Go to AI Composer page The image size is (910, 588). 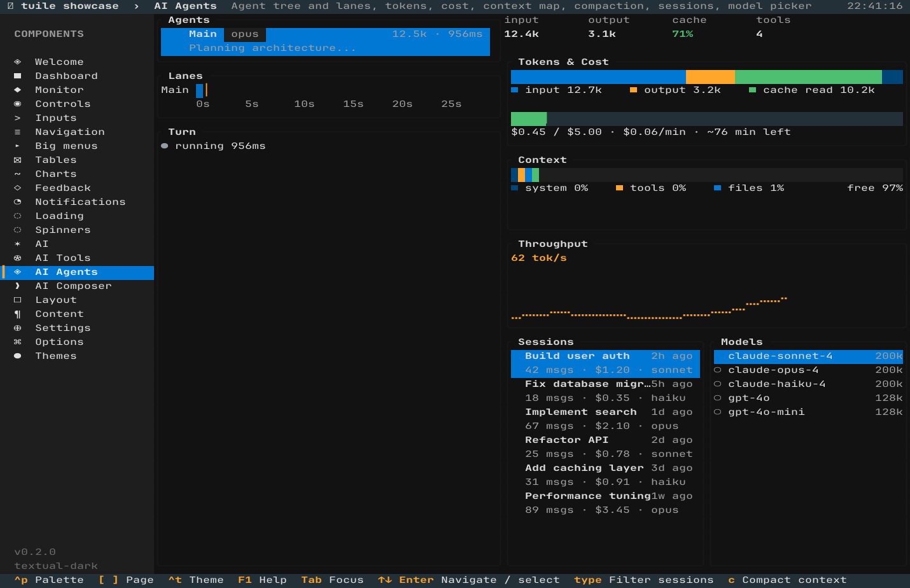(x=77, y=286)
